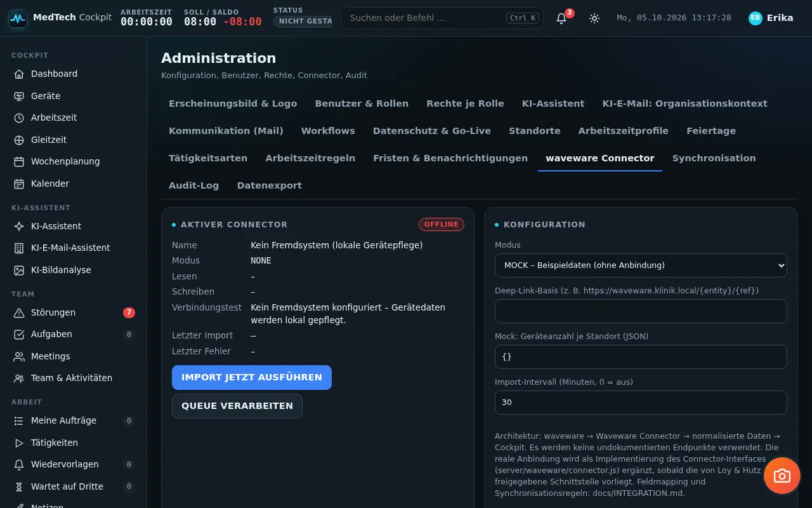Image resolution: width=812 pixels, height=508 pixels.
Task: Open the notifications bell
Action: coord(561,18)
